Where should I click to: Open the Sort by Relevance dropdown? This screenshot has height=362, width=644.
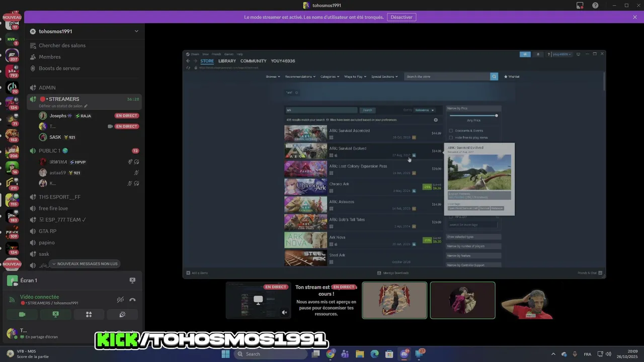(x=425, y=110)
